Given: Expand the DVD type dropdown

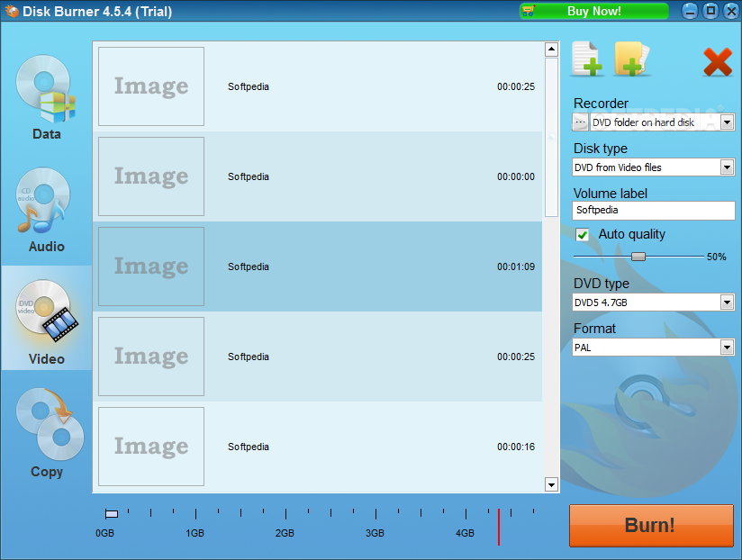Looking at the screenshot, I should pyautogui.click(x=728, y=302).
